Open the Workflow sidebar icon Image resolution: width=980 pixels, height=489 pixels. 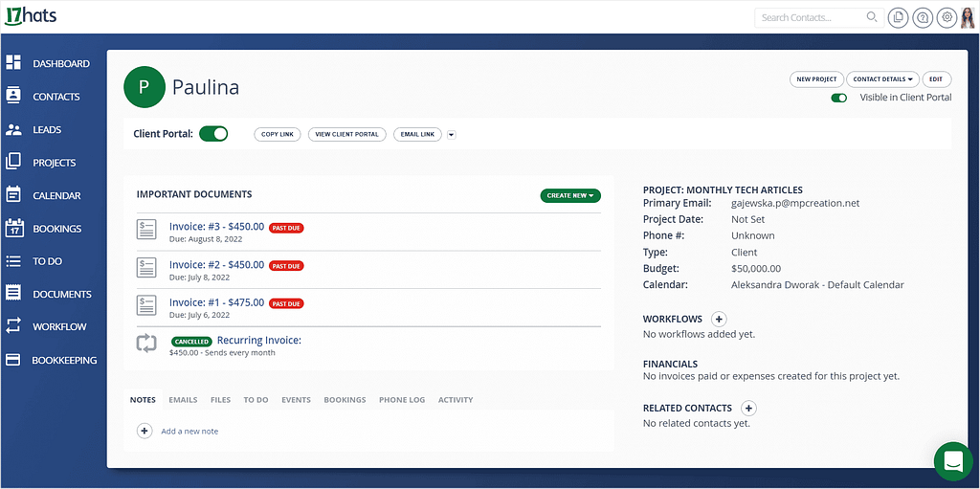pyautogui.click(x=13, y=326)
